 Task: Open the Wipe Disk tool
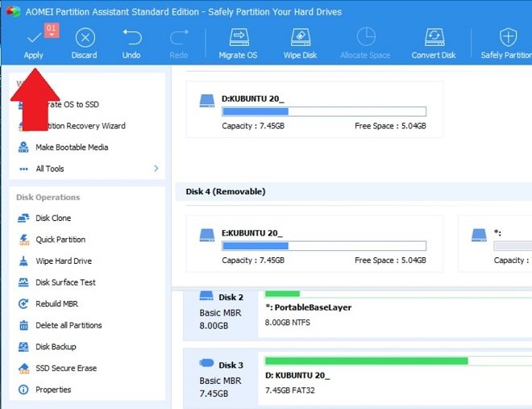coord(301,44)
